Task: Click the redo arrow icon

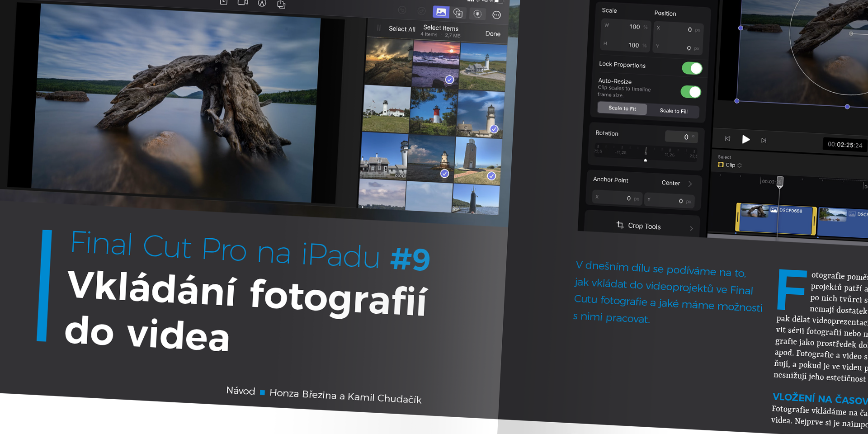Action: tap(421, 11)
